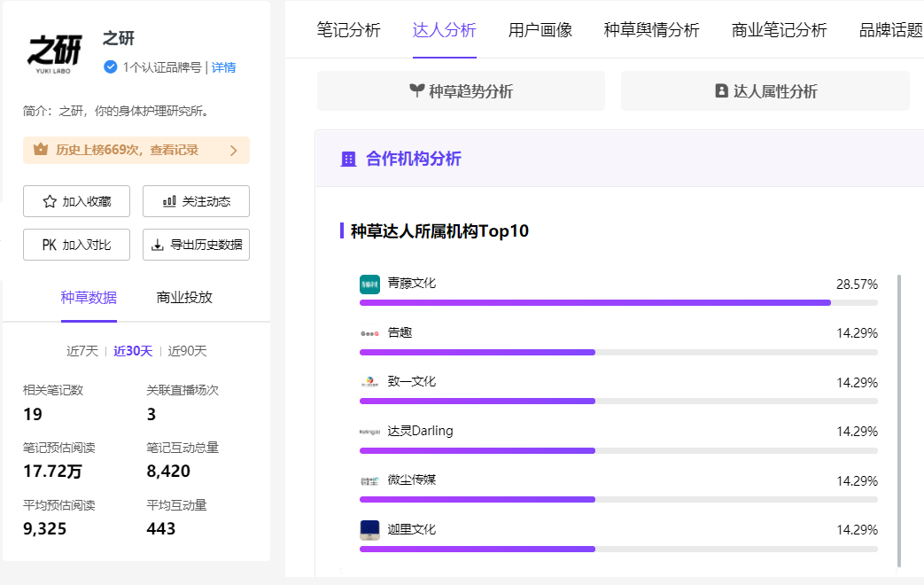Click the star icon to 加入收藏
The width and height of the screenshot is (924, 585).
coord(50,201)
